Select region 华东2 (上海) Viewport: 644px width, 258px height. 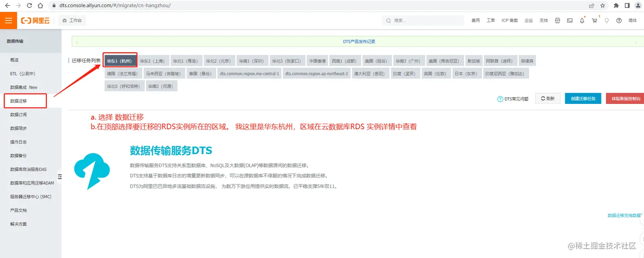(x=154, y=61)
